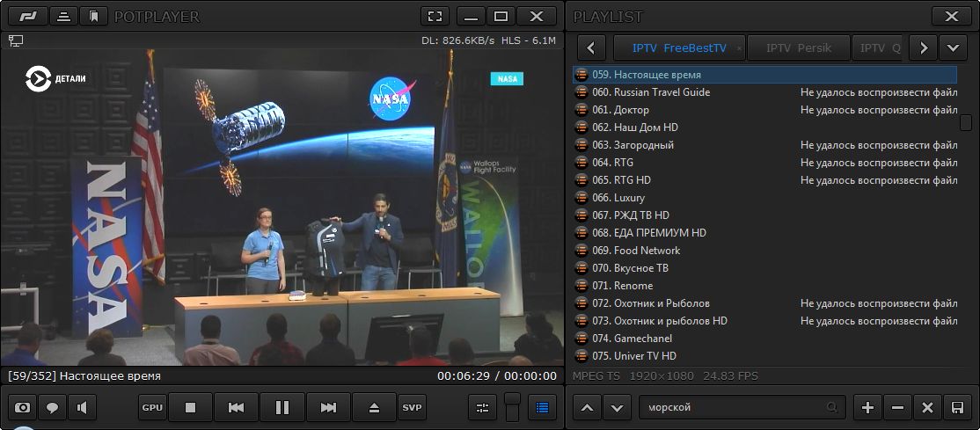Enter fullscreen mode from title bar
Viewport: 980px width, 430px height.
click(435, 17)
